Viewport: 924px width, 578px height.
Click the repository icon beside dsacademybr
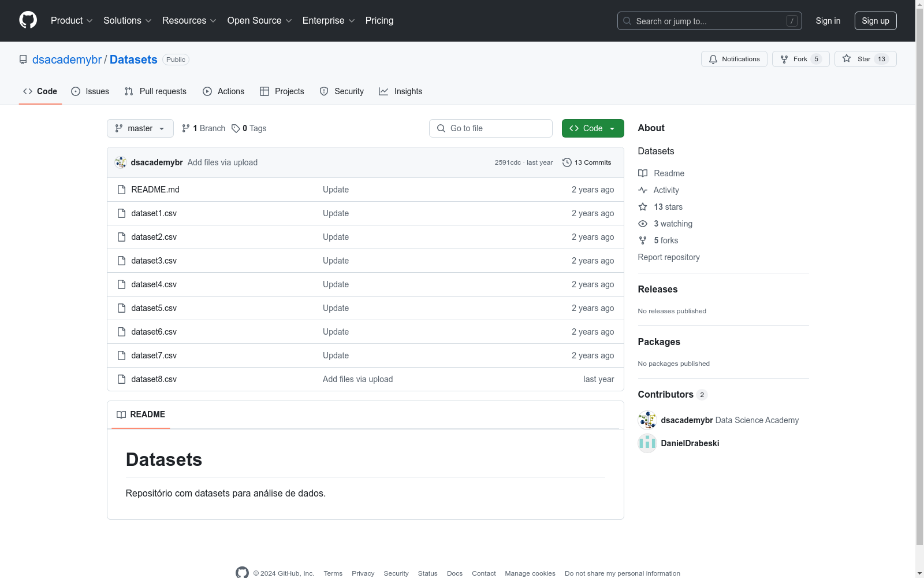23,60
